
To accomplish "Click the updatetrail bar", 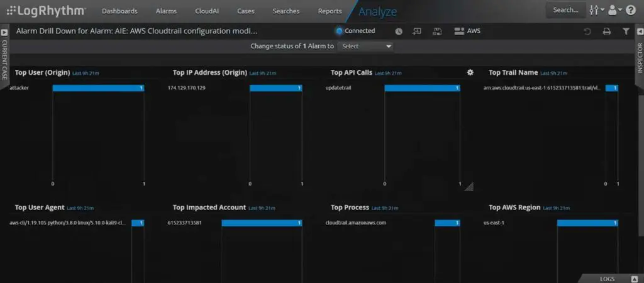I will [x=422, y=88].
